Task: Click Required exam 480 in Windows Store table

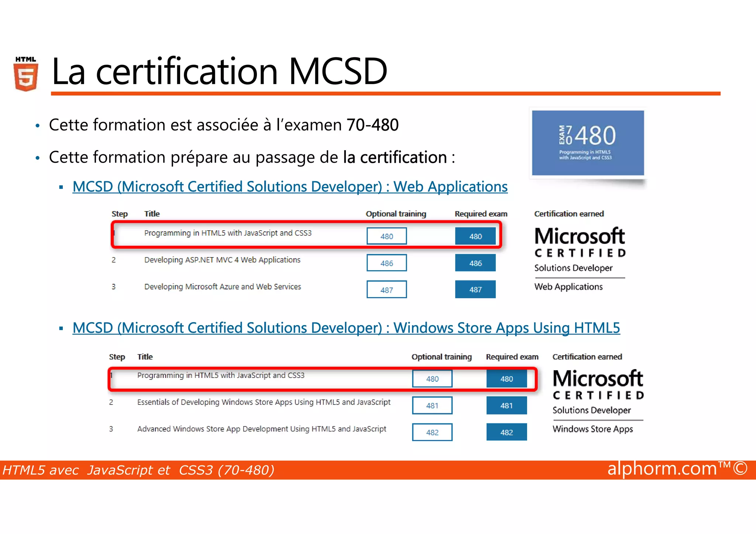Action: tap(506, 379)
